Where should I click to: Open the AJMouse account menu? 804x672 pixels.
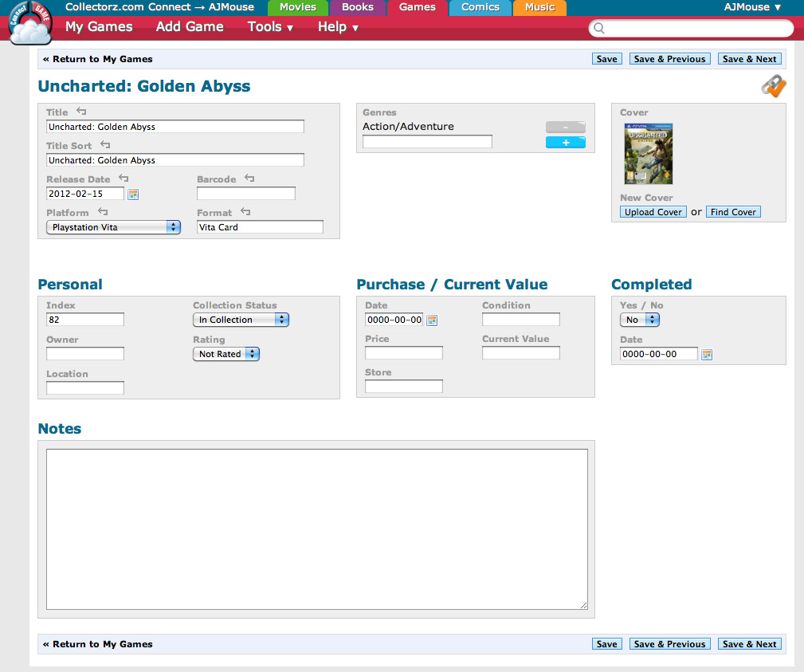752,7
